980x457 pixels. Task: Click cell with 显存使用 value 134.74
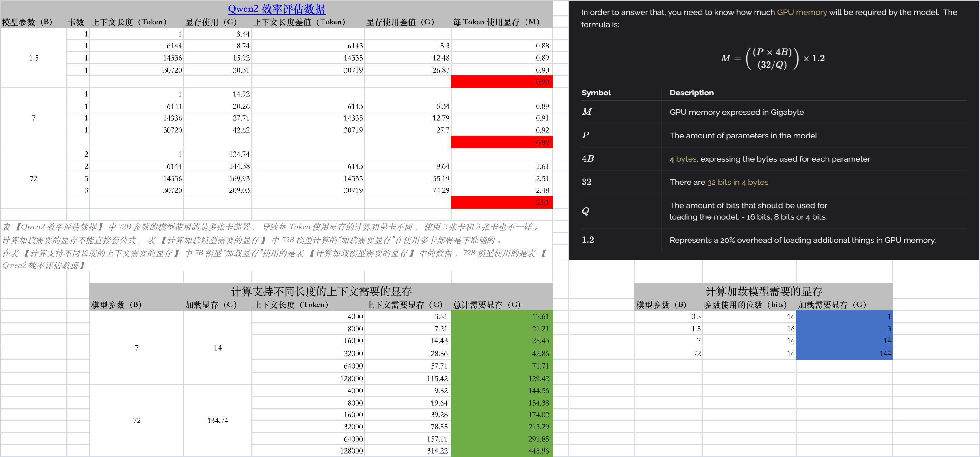click(x=218, y=154)
